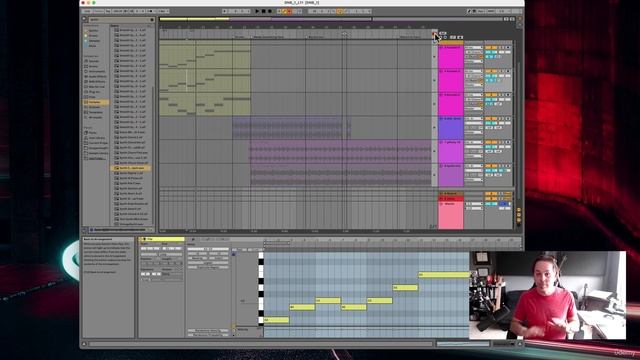
Task: Select the highest yellow note in piano roll
Action: coord(444,275)
